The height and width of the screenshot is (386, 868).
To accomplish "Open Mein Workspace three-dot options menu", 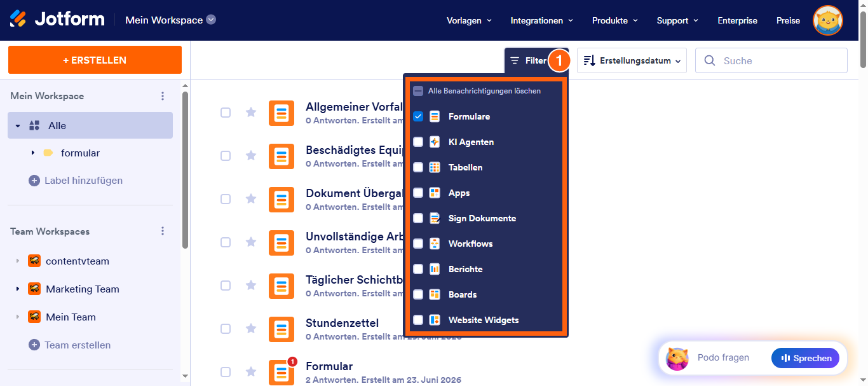I will pyautogui.click(x=163, y=96).
